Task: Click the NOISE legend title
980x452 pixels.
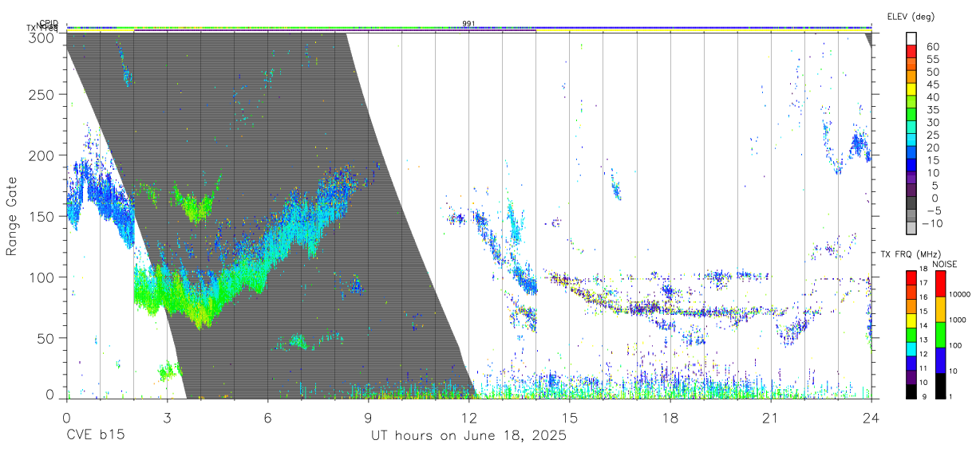Action: [x=944, y=264]
